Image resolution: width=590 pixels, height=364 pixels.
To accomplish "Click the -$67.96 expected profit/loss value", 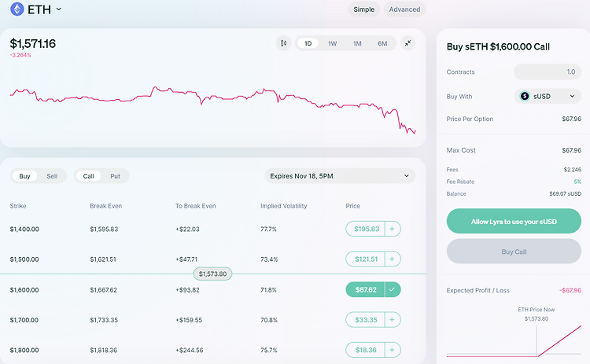I will (x=570, y=290).
